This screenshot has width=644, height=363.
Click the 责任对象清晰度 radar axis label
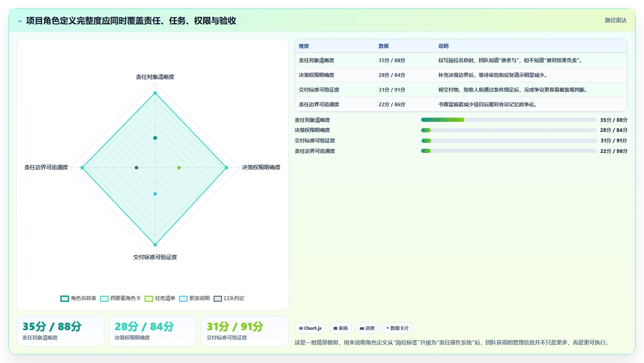coord(155,77)
